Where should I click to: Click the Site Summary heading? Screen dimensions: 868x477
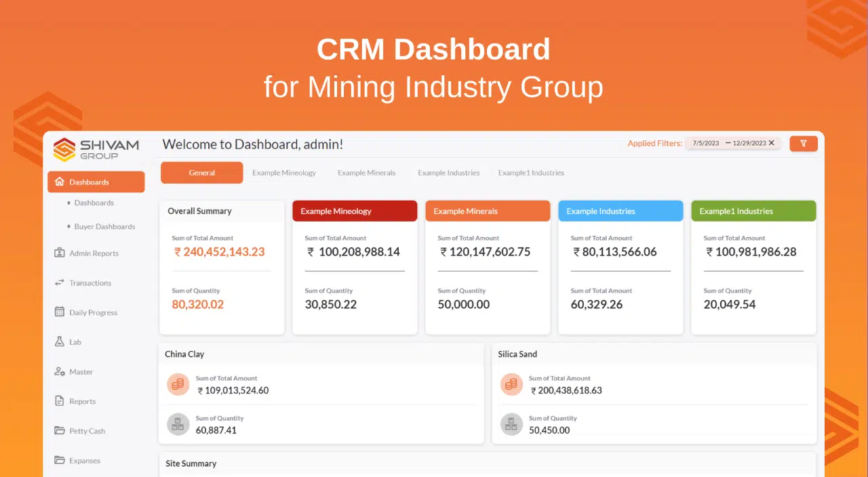pos(191,463)
